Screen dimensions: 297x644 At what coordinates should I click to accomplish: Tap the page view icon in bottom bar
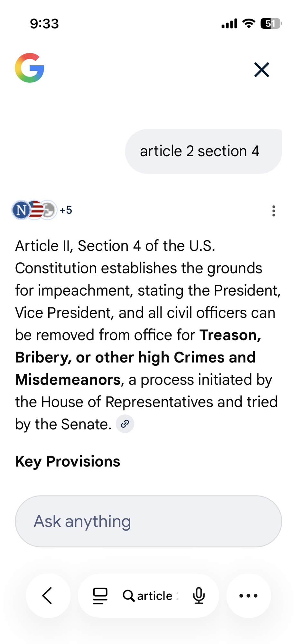point(100,596)
